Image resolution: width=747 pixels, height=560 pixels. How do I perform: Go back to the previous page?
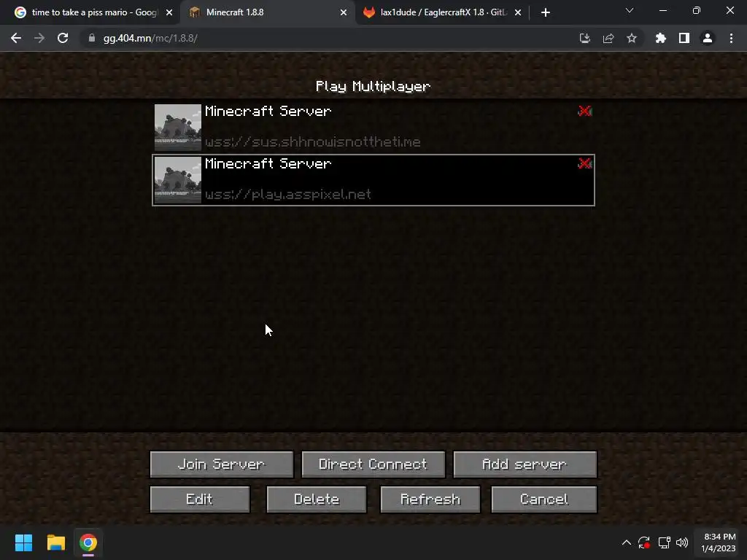16,38
